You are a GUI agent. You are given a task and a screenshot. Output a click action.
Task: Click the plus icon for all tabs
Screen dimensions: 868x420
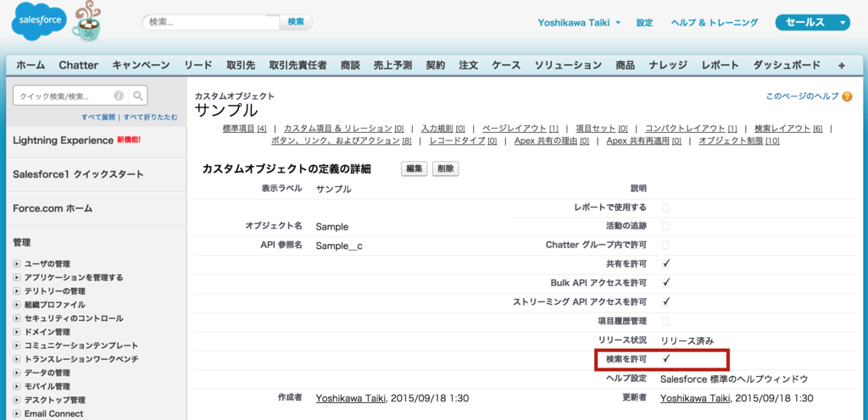(x=842, y=65)
